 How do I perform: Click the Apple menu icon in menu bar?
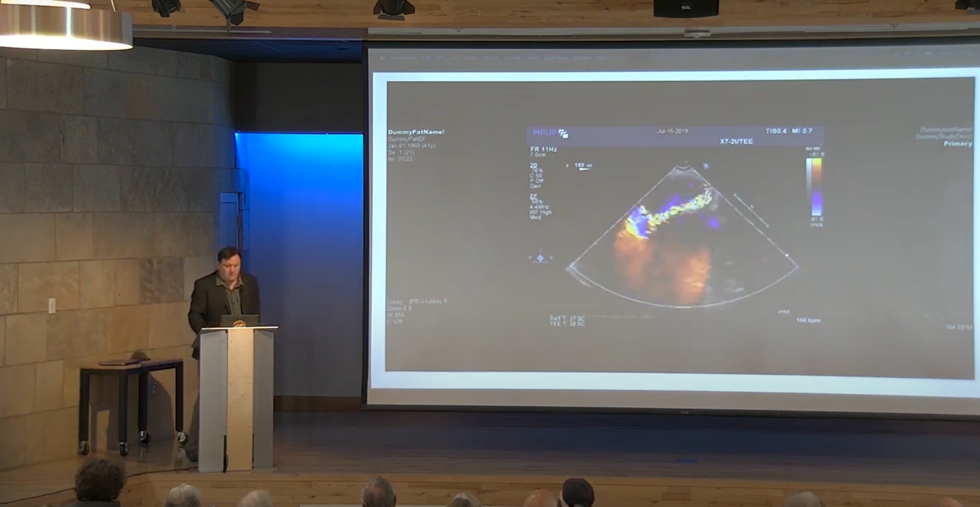[382, 58]
